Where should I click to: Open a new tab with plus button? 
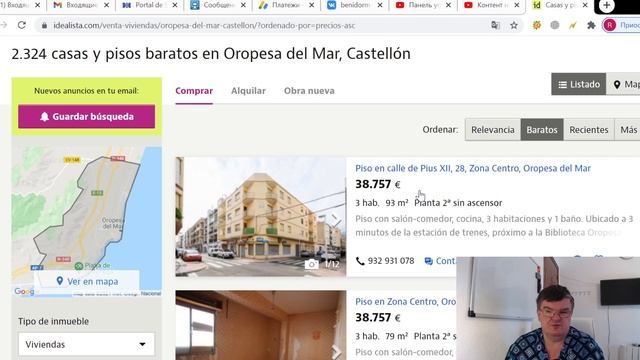click(x=607, y=5)
